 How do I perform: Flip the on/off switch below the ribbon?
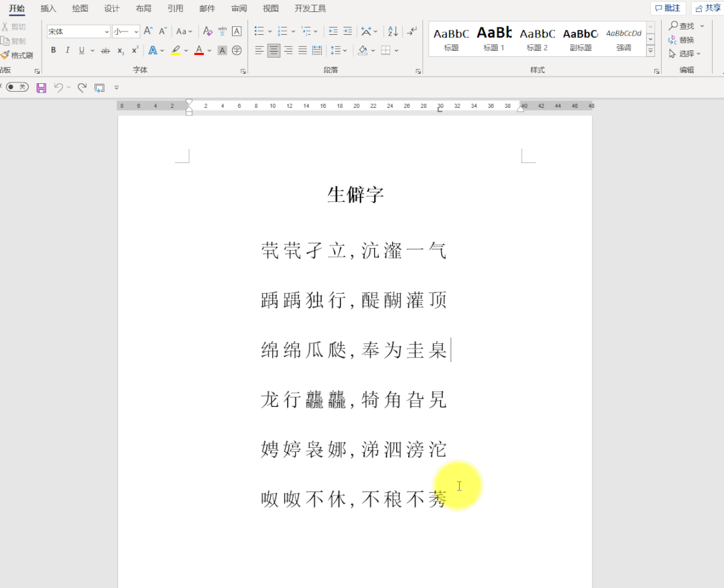(17, 86)
